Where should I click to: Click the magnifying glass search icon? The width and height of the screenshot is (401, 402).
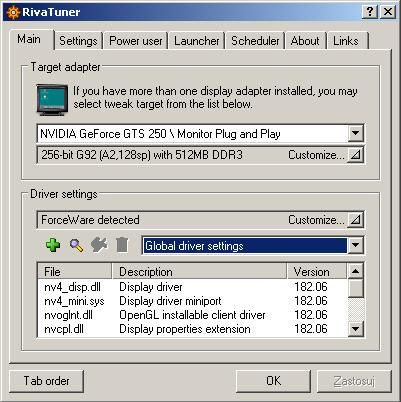click(76, 245)
